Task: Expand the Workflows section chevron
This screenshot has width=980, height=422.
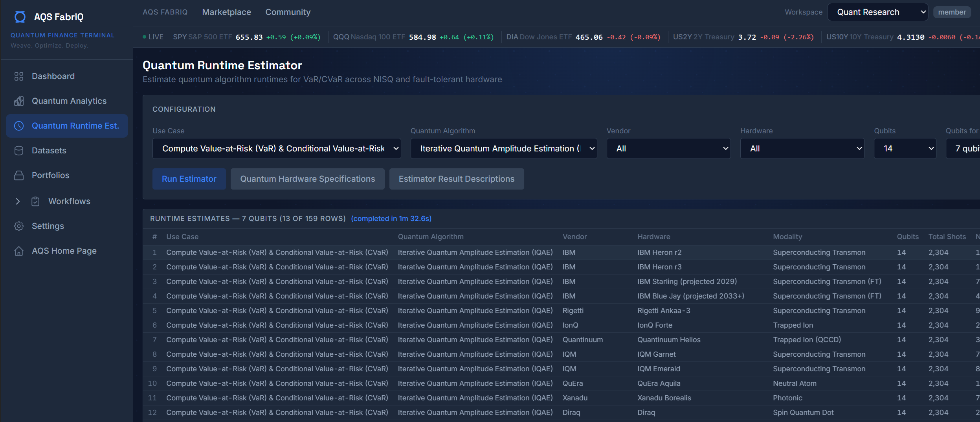Action: click(x=18, y=201)
